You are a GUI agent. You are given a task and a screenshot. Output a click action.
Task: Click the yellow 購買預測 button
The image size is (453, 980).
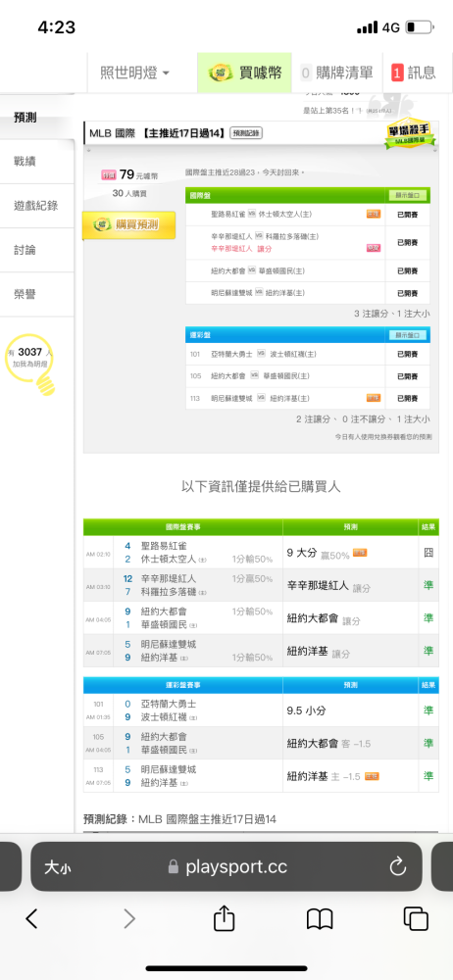pos(128,225)
